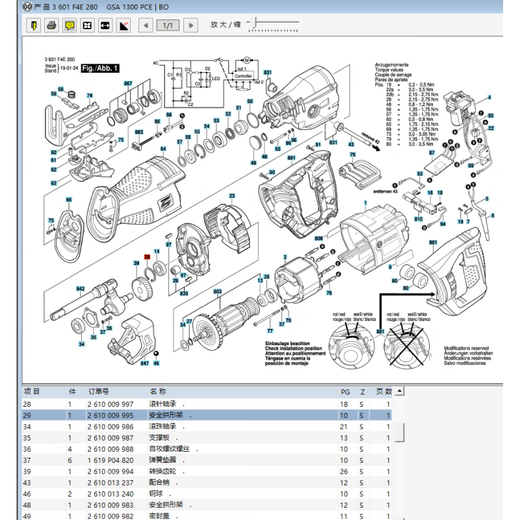Click part label 90 near screw

(x=272, y=172)
